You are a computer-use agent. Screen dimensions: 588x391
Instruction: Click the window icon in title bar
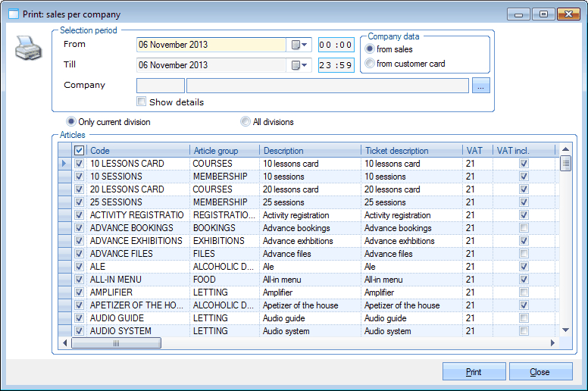coord(14,14)
